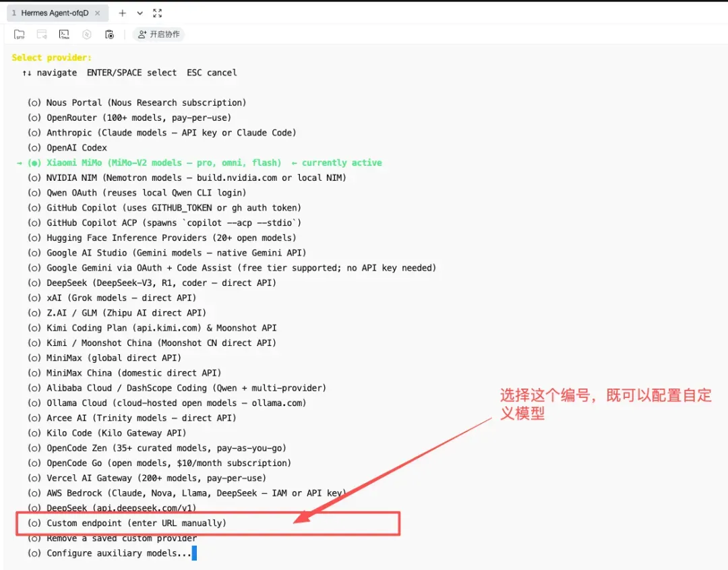Click the grayed window arrow toolbar icon
728x570 pixels.
pyautogui.click(x=42, y=34)
